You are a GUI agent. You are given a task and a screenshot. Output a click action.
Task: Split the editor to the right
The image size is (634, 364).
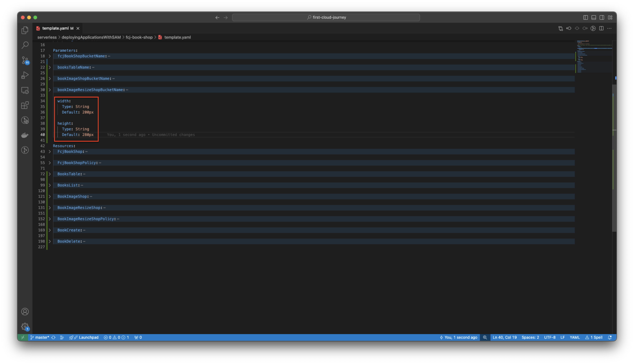click(x=601, y=29)
